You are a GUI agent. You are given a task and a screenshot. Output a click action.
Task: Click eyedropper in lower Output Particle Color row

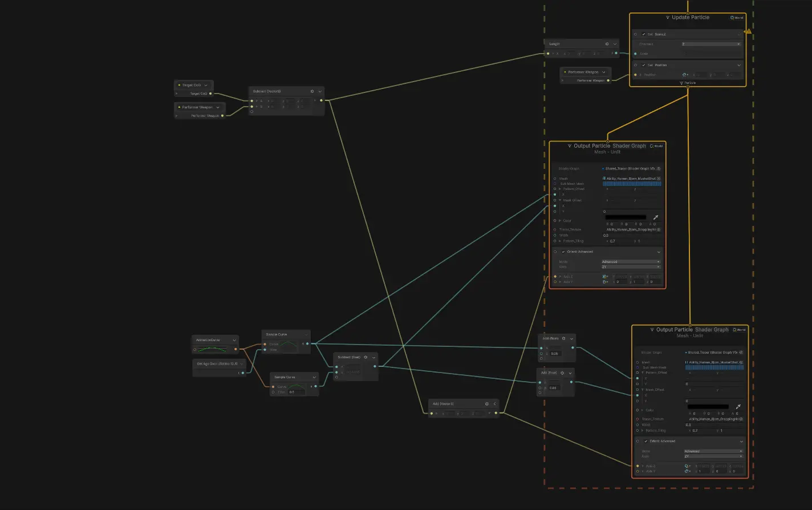coord(738,407)
